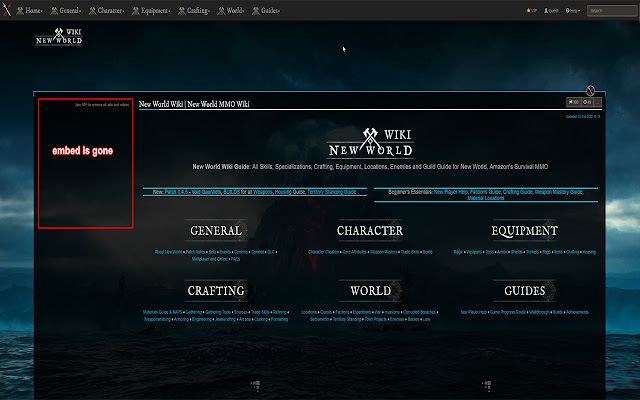Click the Updated date text
The height and width of the screenshot is (400, 640).
[583, 117]
